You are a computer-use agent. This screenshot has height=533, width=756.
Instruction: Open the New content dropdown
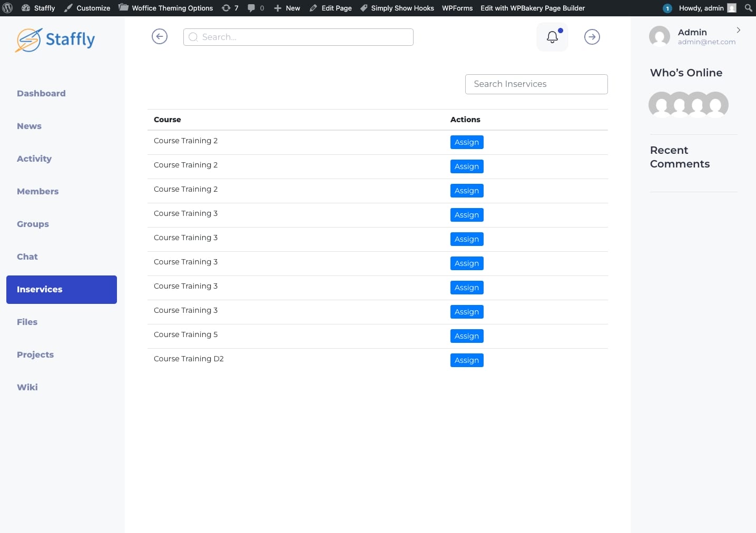[x=287, y=8]
